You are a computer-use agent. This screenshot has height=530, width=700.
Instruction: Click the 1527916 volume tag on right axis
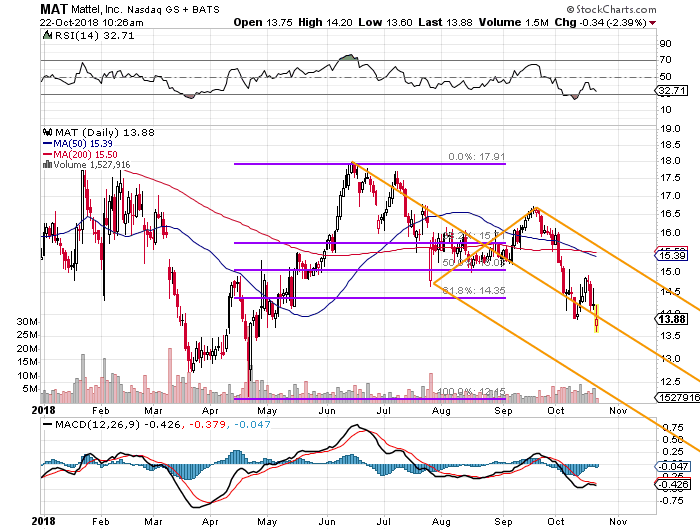tap(677, 397)
